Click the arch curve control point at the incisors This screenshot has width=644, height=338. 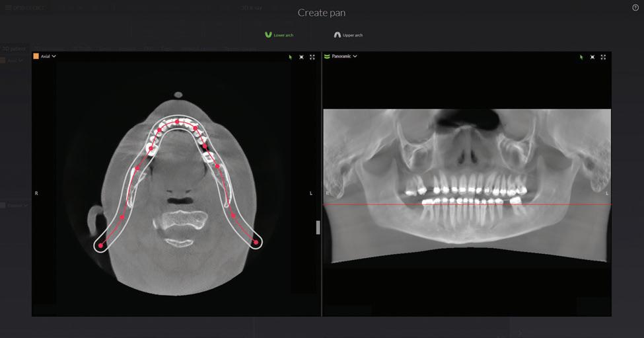(x=177, y=122)
